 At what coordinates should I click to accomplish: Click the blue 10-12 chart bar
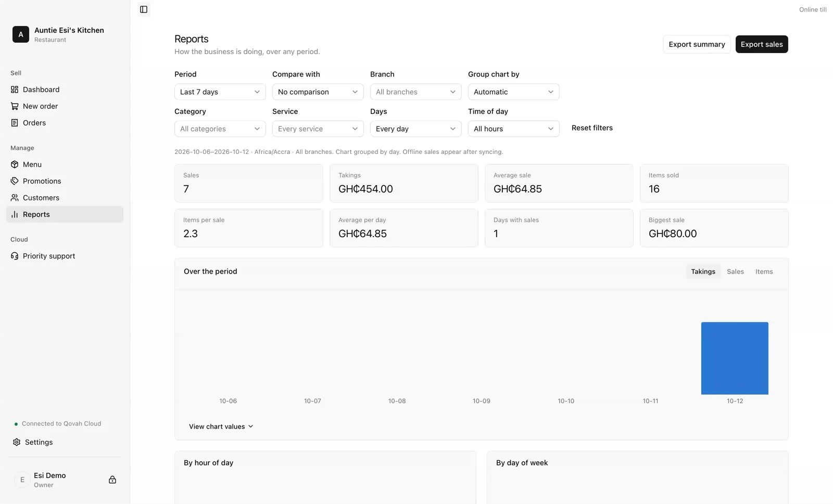click(x=735, y=358)
